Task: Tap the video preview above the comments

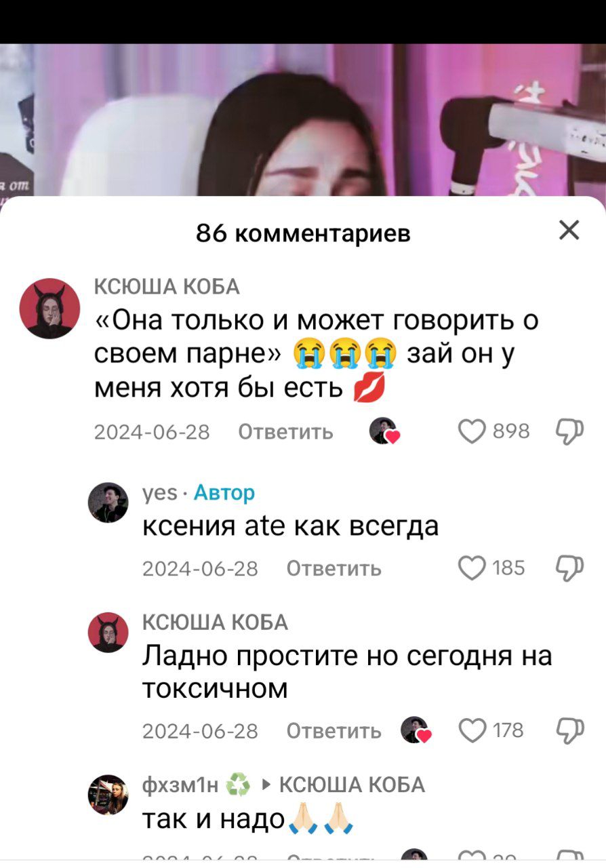Action: 303,120
